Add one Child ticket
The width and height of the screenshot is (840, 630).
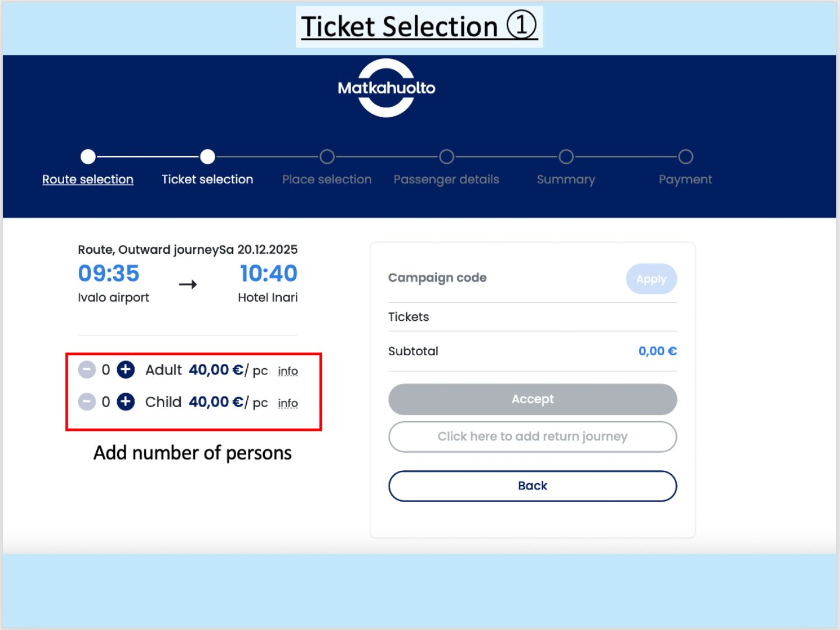pyautogui.click(x=125, y=402)
